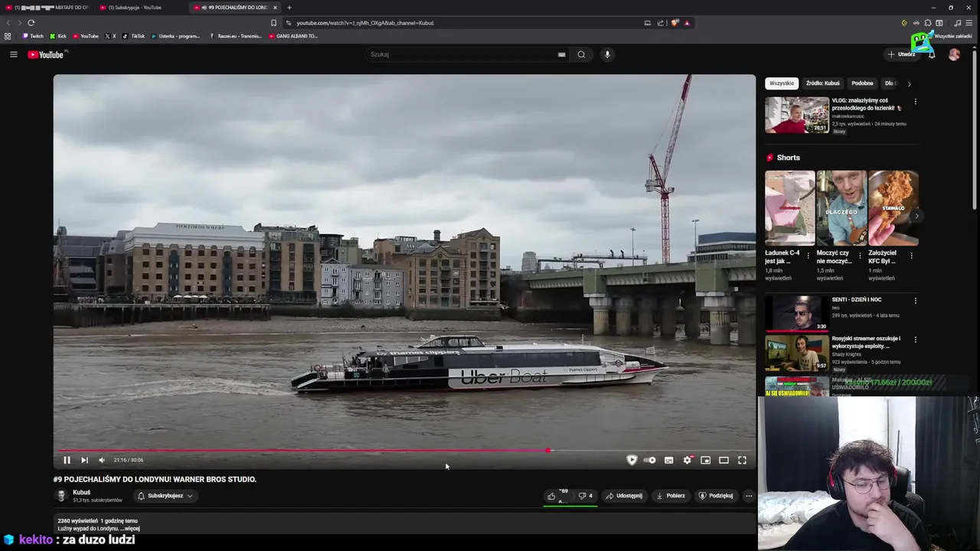Show more Shorts with the right arrow
980x551 pixels.
(x=916, y=216)
